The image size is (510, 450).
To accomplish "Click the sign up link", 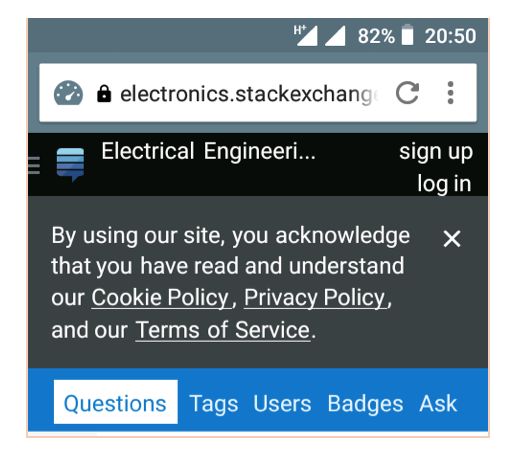I will coord(436,152).
